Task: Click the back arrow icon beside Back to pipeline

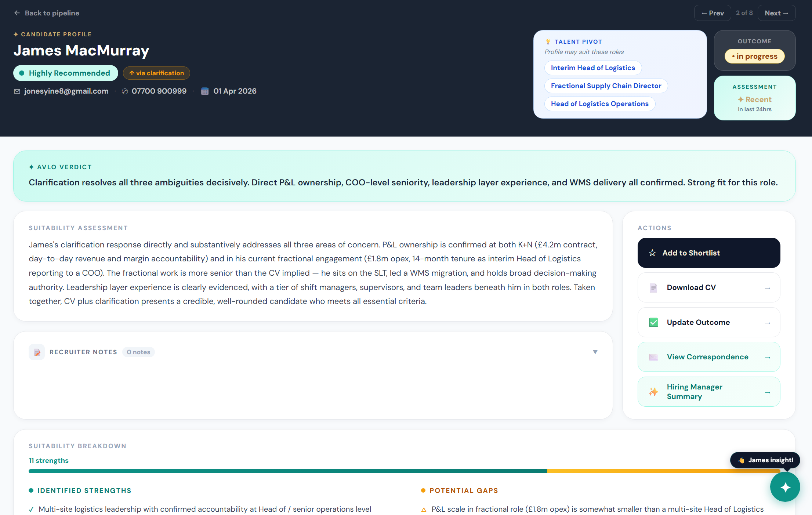Action: tap(17, 13)
